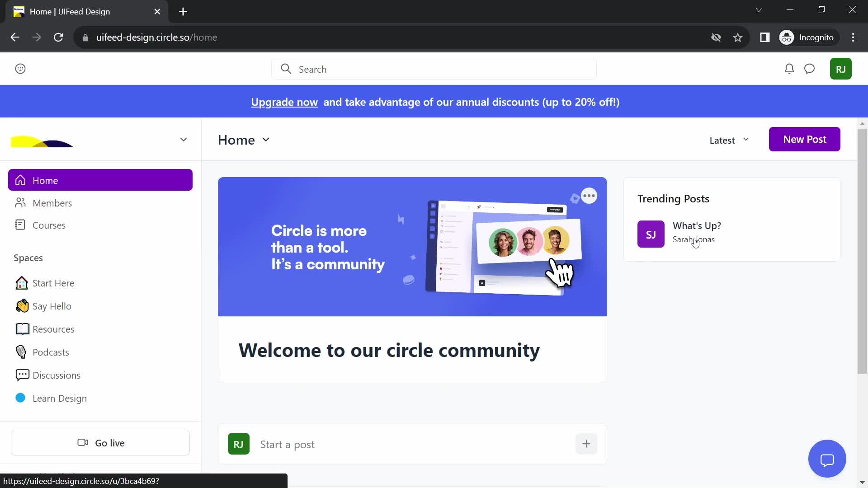
Task: Click the Go live button
Action: [x=100, y=443]
